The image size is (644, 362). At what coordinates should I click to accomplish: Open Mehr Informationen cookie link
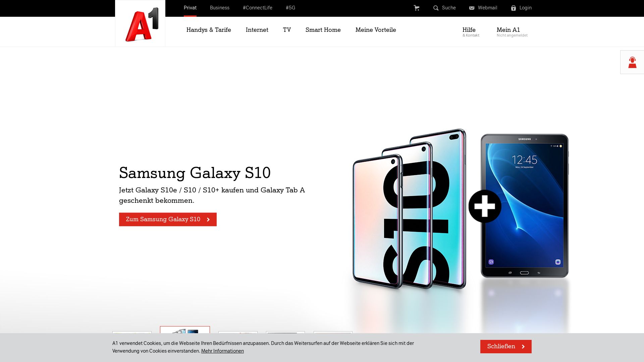click(222, 351)
